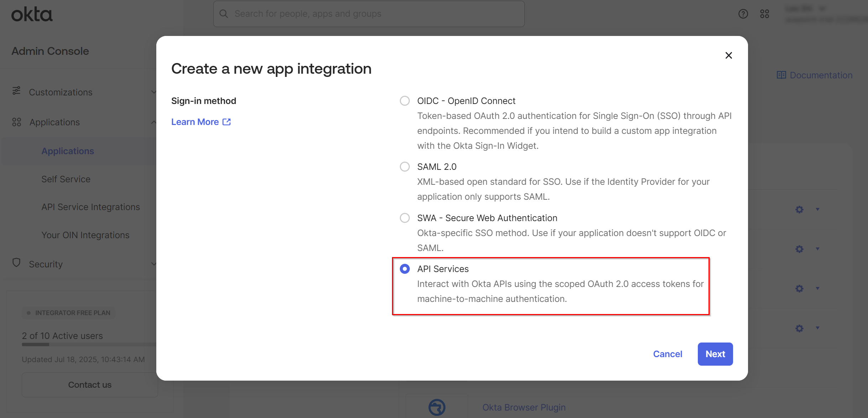Viewport: 868px width, 418px height.
Task: Choose SWA - Secure Web Authentication option
Action: 404,218
